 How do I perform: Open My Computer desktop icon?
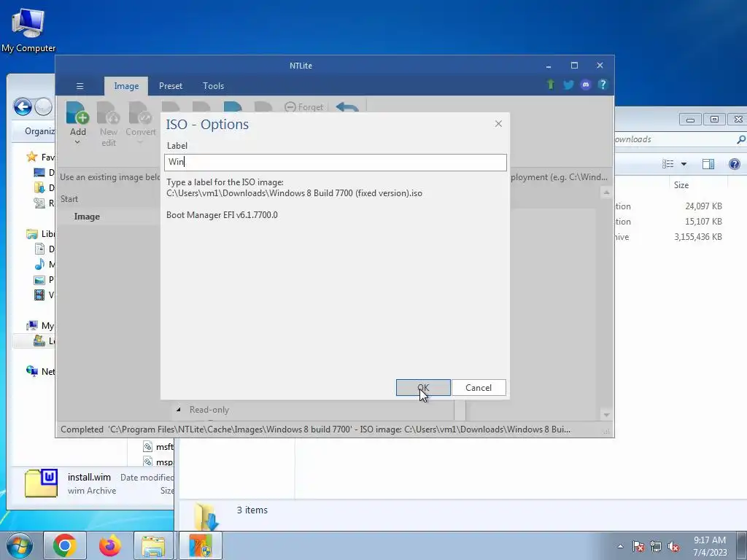pyautogui.click(x=28, y=29)
